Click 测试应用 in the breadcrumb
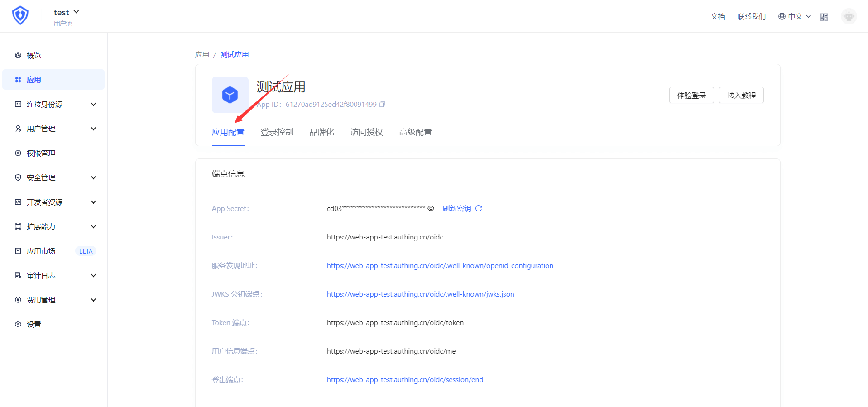The width and height of the screenshot is (868, 407). (x=235, y=55)
